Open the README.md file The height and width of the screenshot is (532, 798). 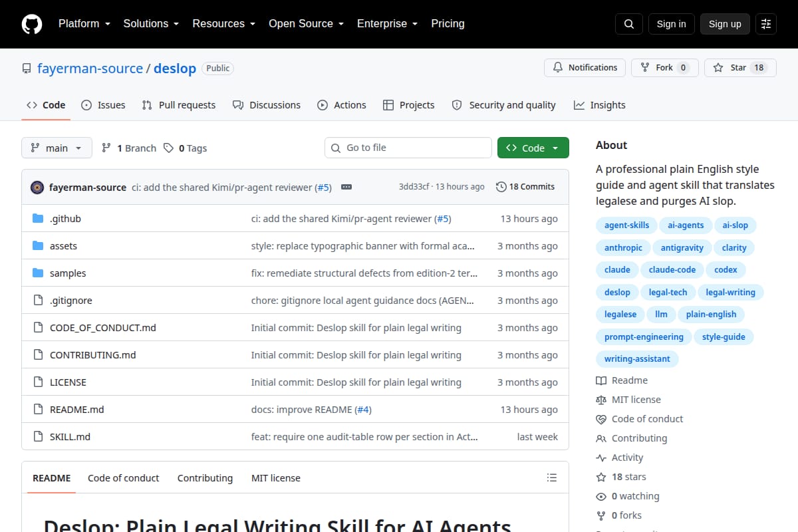(x=77, y=410)
